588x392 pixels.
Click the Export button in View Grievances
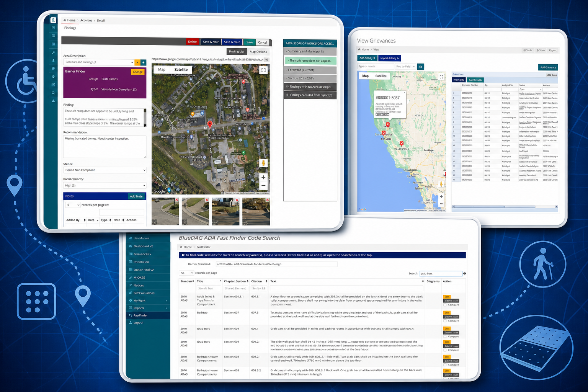pos(553,50)
